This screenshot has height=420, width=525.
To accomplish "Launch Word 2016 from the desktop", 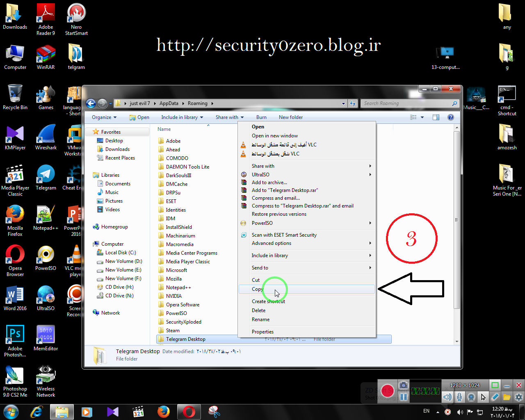I will [15, 298].
